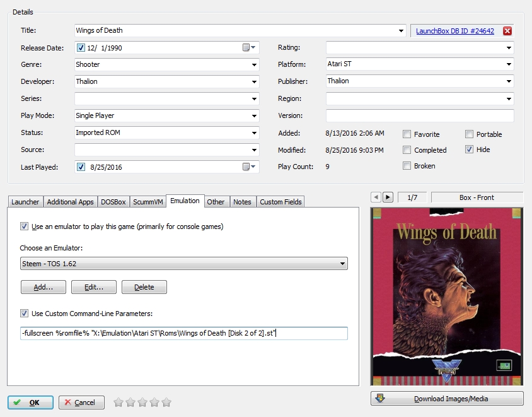This screenshot has height=417, width=532.
Task: Click the Box - Front image type label
Action: [477, 197]
